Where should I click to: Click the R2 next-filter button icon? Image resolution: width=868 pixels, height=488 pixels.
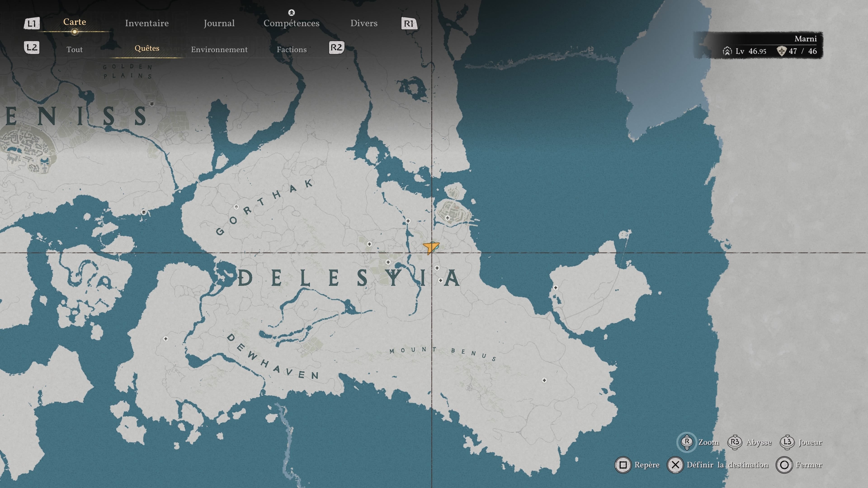337,47
